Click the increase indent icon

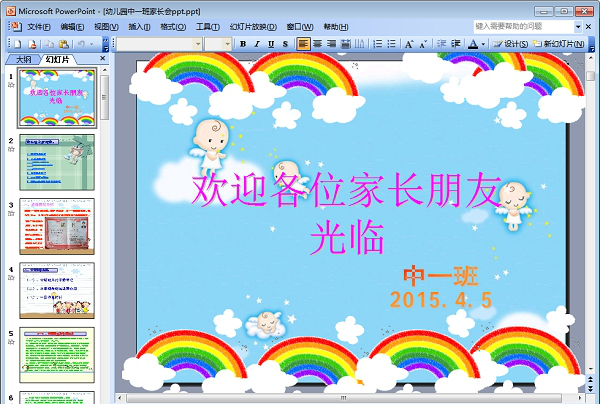[x=455, y=44]
